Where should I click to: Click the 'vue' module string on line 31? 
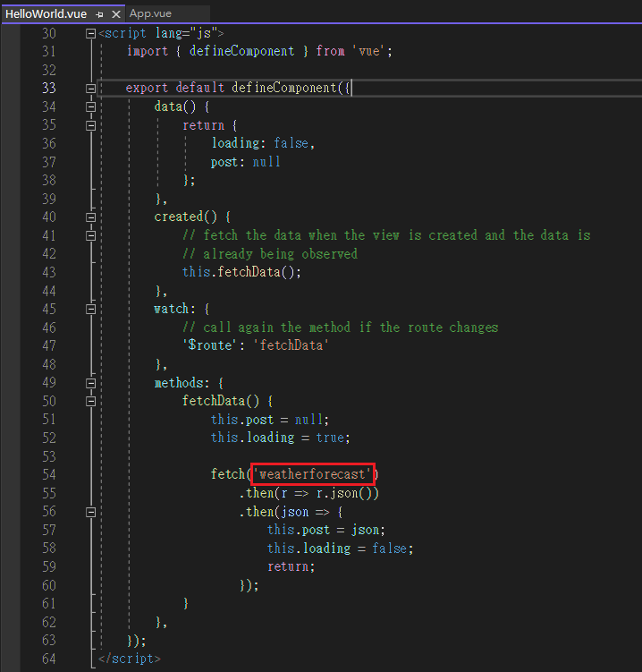[x=369, y=51]
